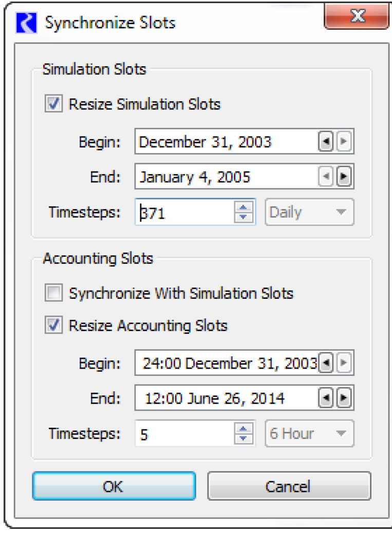
Task: Uncheck Resize Simulation Slots checkbox
Action: click(54, 105)
